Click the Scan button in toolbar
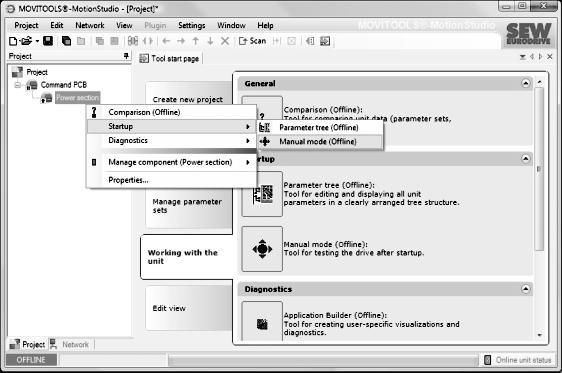This screenshot has height=373, width=562. (x=253, y=41)
